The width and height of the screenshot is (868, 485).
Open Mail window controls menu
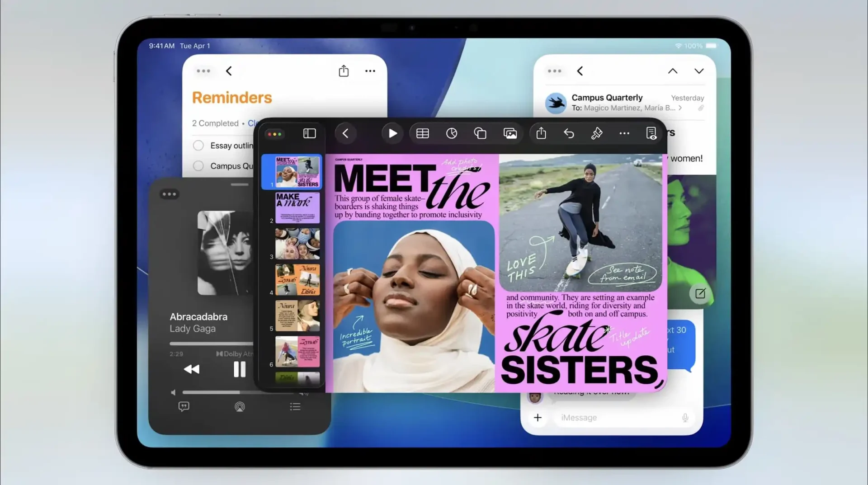[554, 71]
